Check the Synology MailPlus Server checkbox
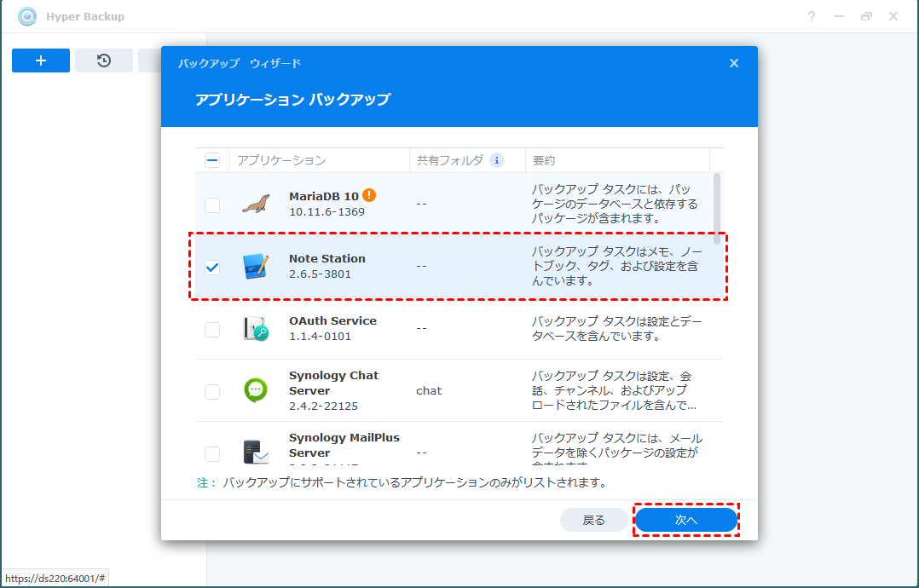This screenshot has width=919, height=588. pos(212,454)
